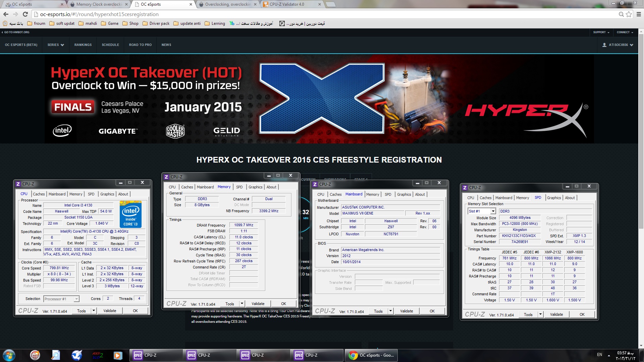
Task: Open the 'froum' bookmark folder
Action: pyautogui.click(x=36, y=23)
